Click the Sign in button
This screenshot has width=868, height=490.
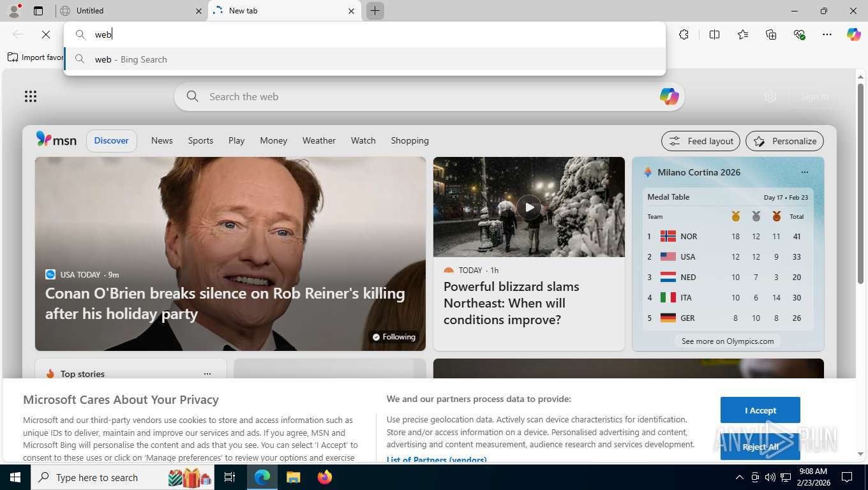(x=814, y=96)
